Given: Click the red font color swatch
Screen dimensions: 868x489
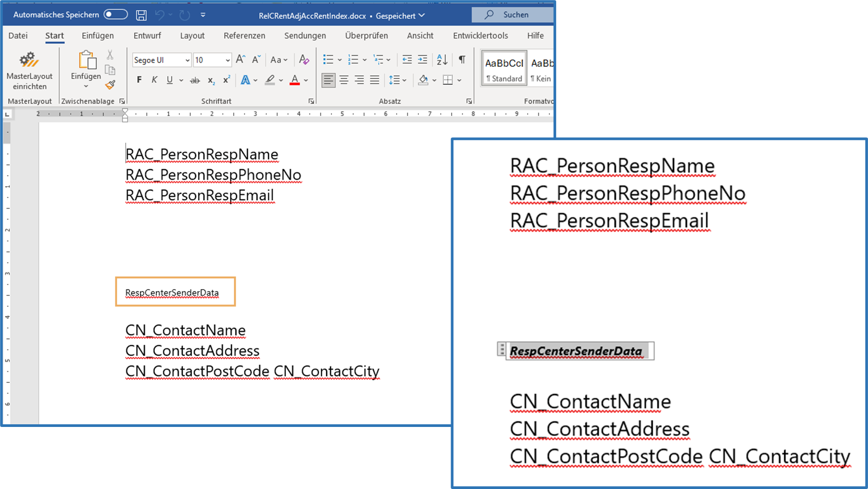Looking at the screenshot, I should (x=295, y=81).
